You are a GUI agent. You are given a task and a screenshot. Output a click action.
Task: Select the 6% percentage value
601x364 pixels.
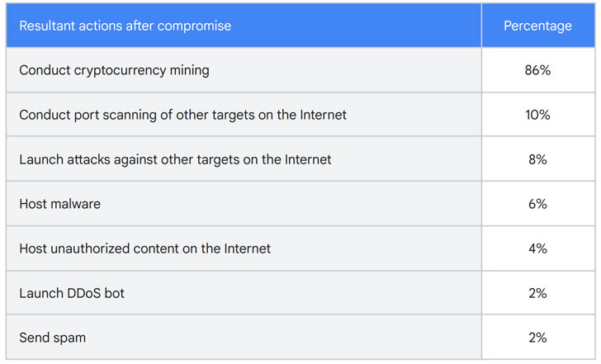coord(537,204)
